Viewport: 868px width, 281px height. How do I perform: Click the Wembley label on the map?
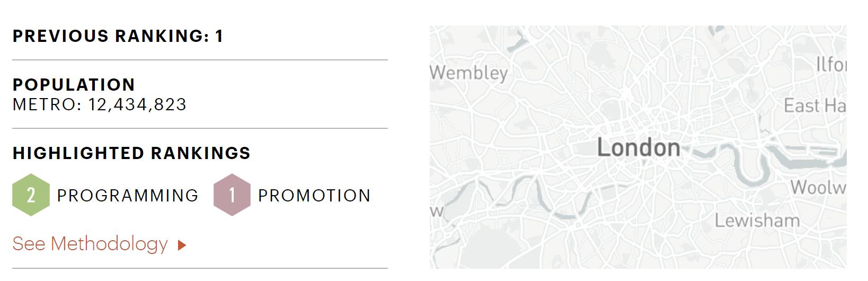(x=469, y=73)
